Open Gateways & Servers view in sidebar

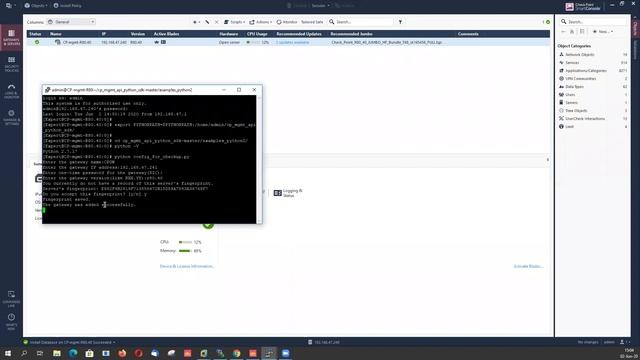pyautogui.click(x=11, y=37)
